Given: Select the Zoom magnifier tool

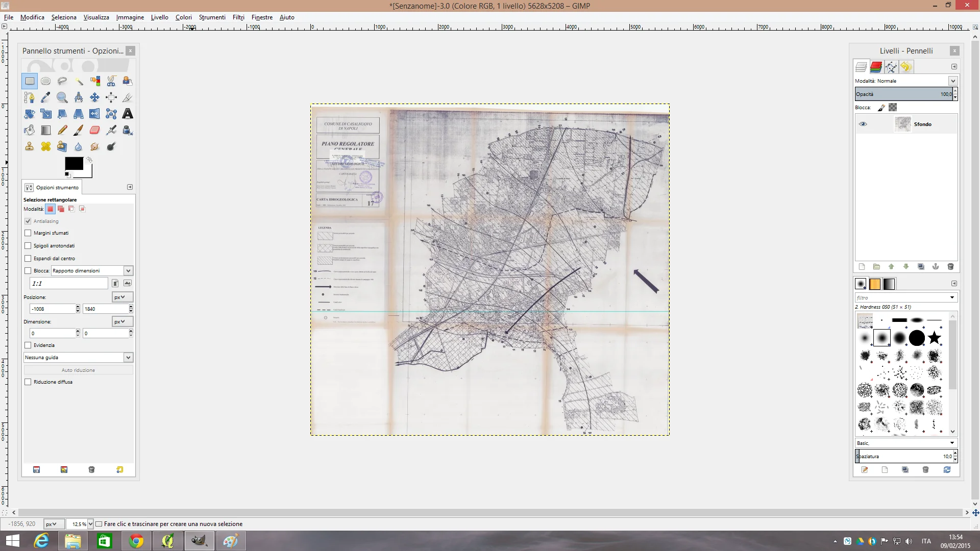Looking at the screenshot, I should click(62, 97).
